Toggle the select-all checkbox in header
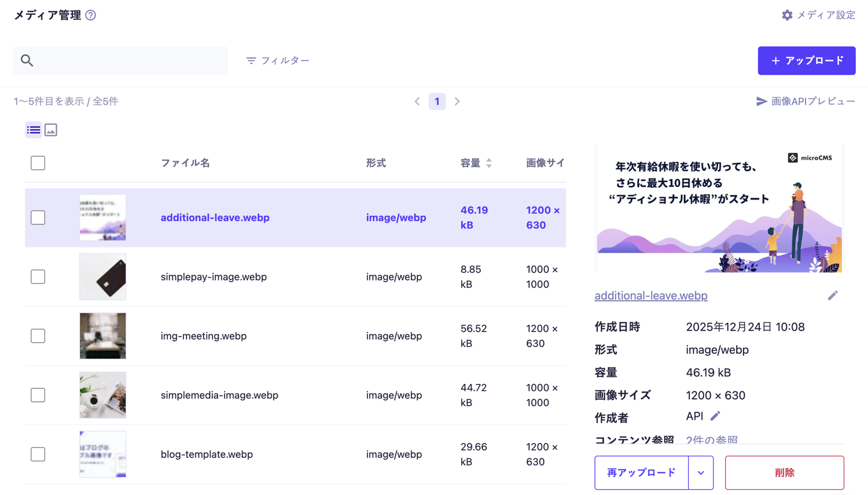This screenshot has width=868, height=495. (38, 163)
